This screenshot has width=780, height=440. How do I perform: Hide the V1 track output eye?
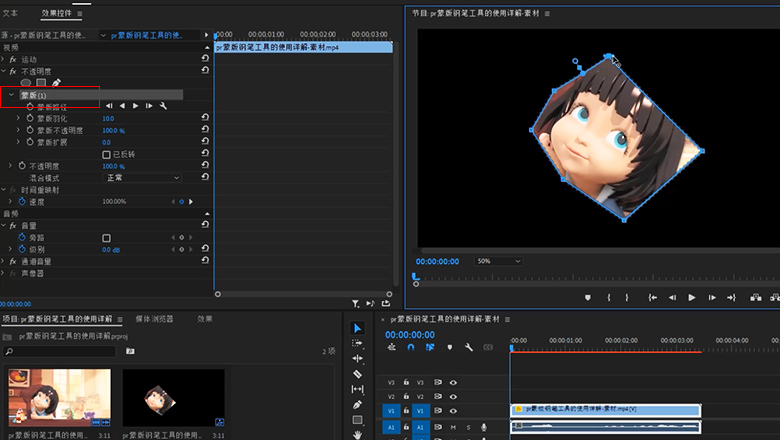pos(453,411)
